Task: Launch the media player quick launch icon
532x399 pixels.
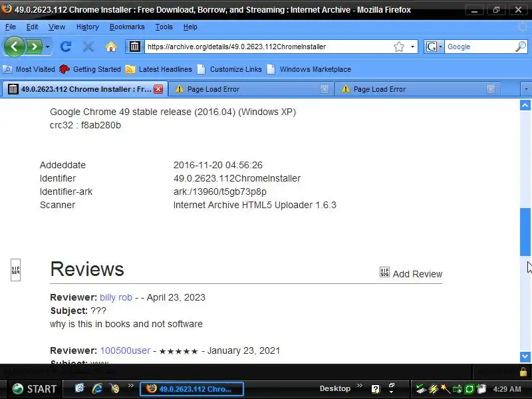Action: 115,388
